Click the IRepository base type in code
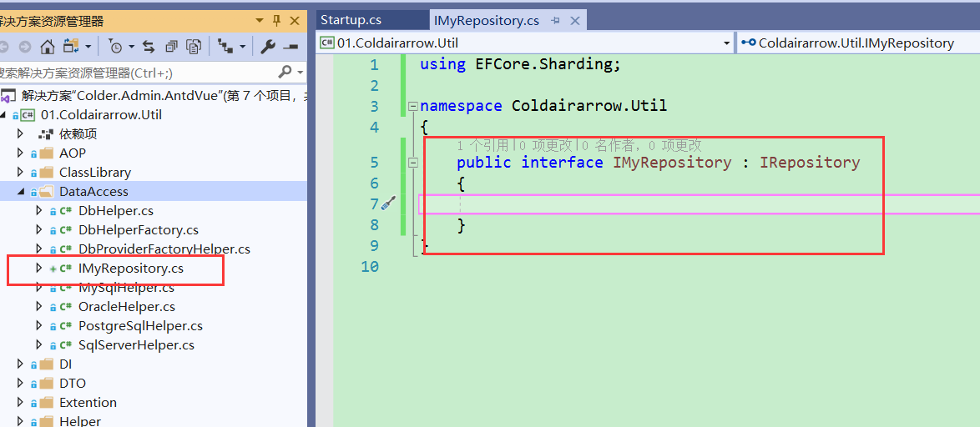This screenshot has width=980, height=427. (x=810, y=163)
